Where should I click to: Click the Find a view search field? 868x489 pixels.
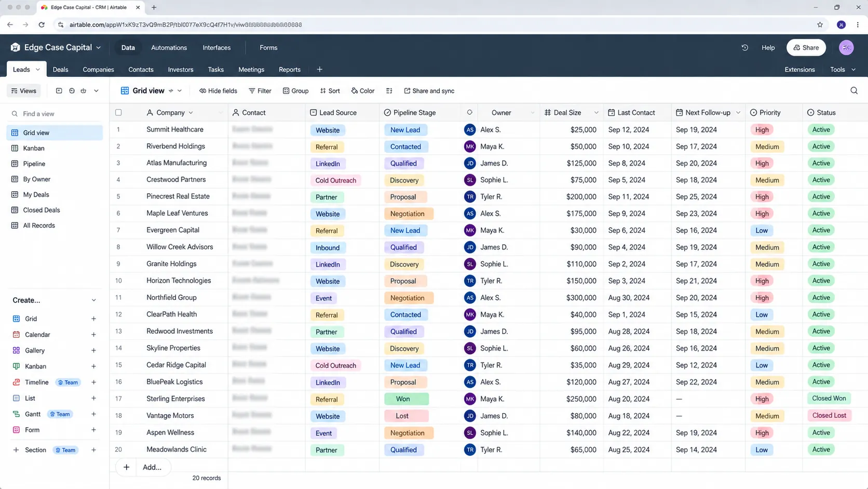(x=55, y=114)
